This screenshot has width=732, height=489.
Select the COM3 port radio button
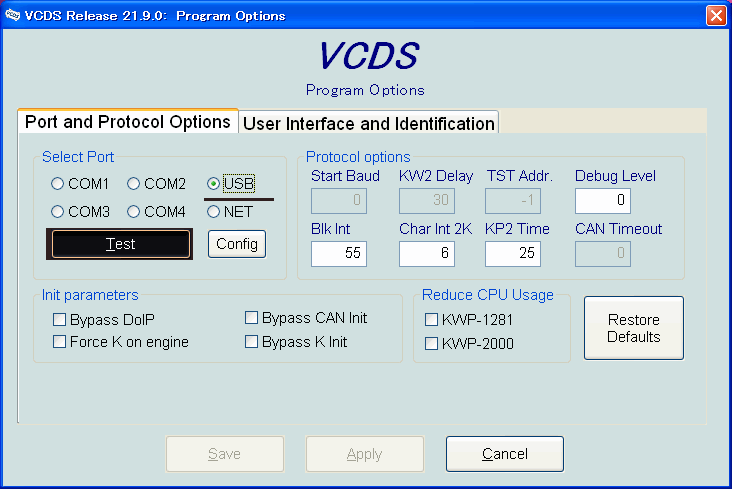point(57,212)
